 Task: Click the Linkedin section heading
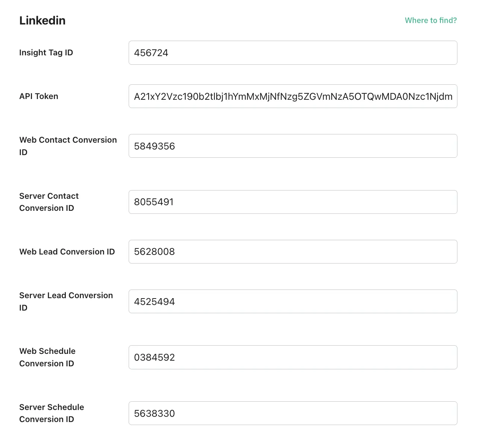[42, 20]
